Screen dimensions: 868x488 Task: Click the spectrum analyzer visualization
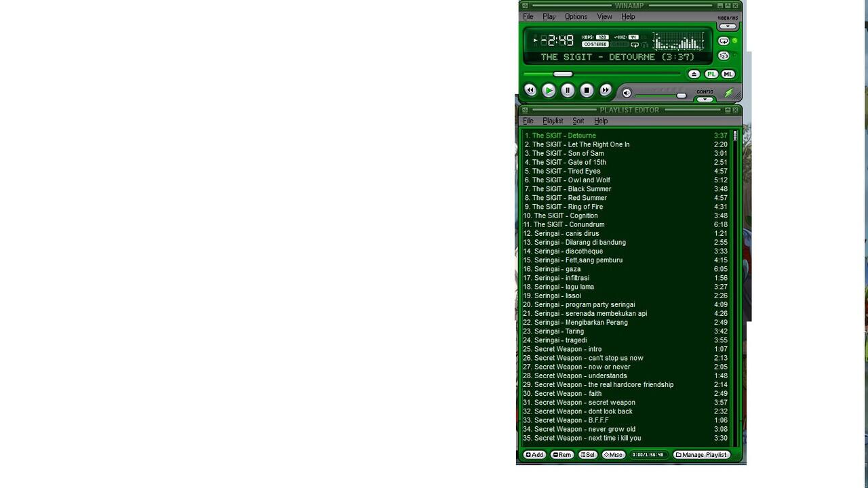pyautogui.click(x=678, y=41)
